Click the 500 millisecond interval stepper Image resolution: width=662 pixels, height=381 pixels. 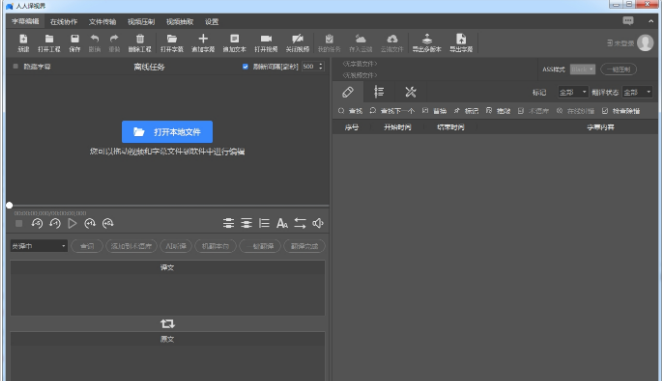point(321,66)
